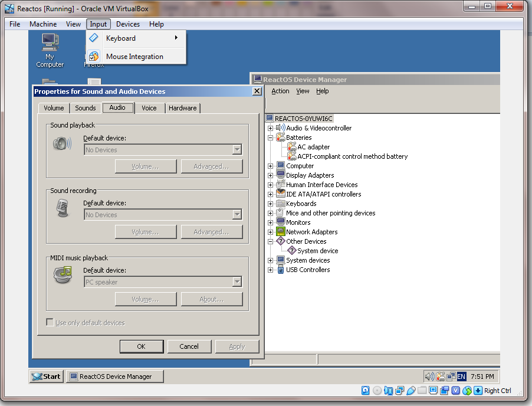Switch to the Volume tab

[54, 108]
